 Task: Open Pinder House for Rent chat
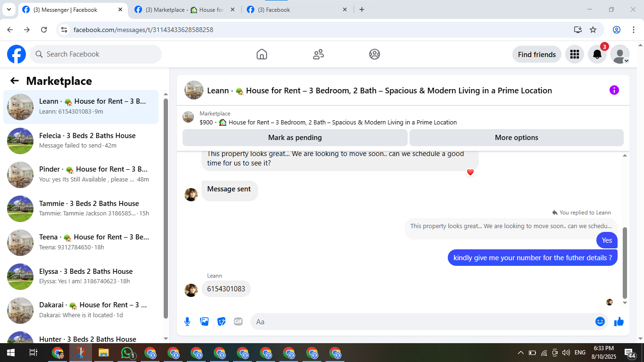click(81, 174)
